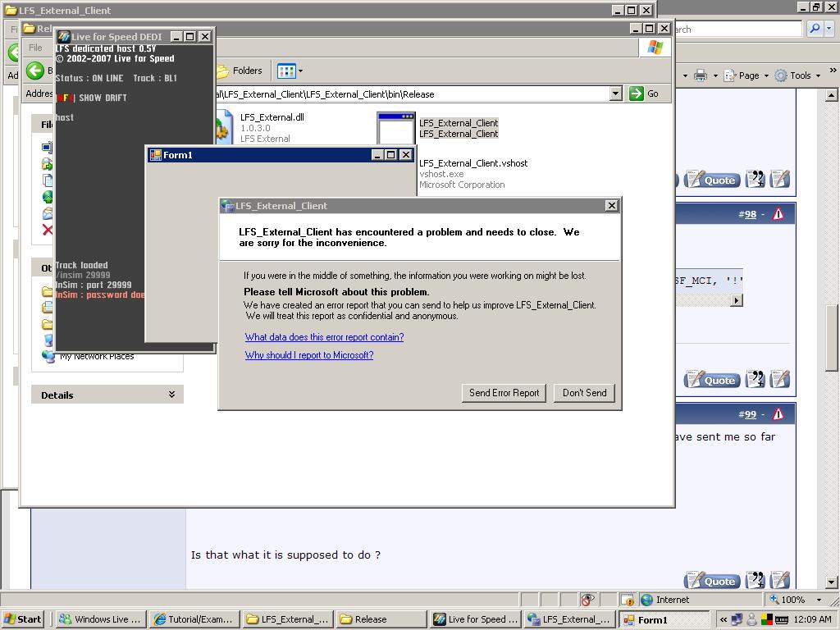Click the Explorer address path field
This screenshot has width=840, height=630.
coord(413,94)
